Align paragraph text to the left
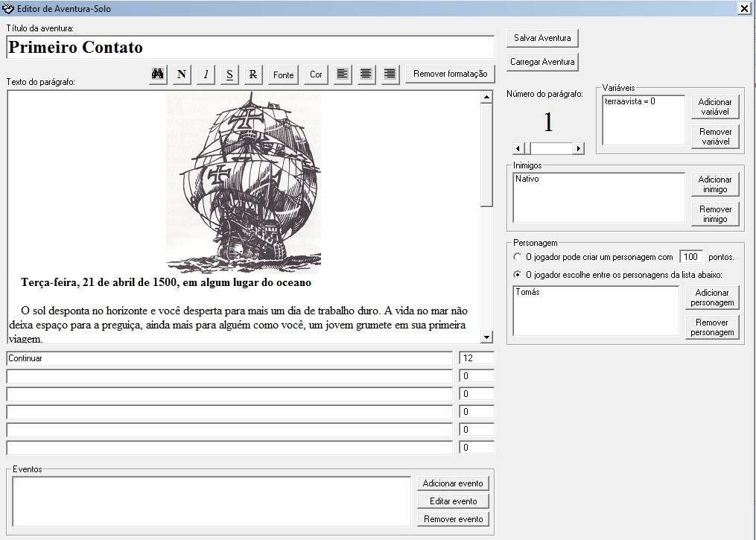This screenshot has height=540, width=756. pyautogui.click(x=343, y=74)
